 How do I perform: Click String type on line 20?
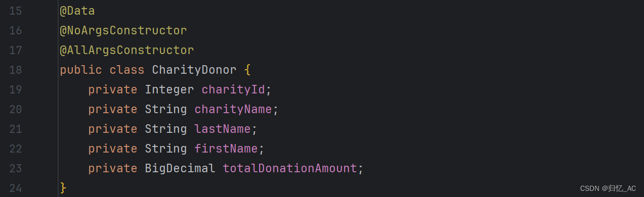[166, 110]
